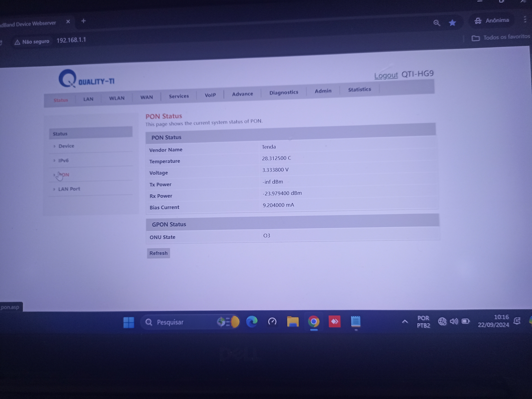Expand the Device sidebar item
This screenshot has height=399, width=532.
(66, 146)
